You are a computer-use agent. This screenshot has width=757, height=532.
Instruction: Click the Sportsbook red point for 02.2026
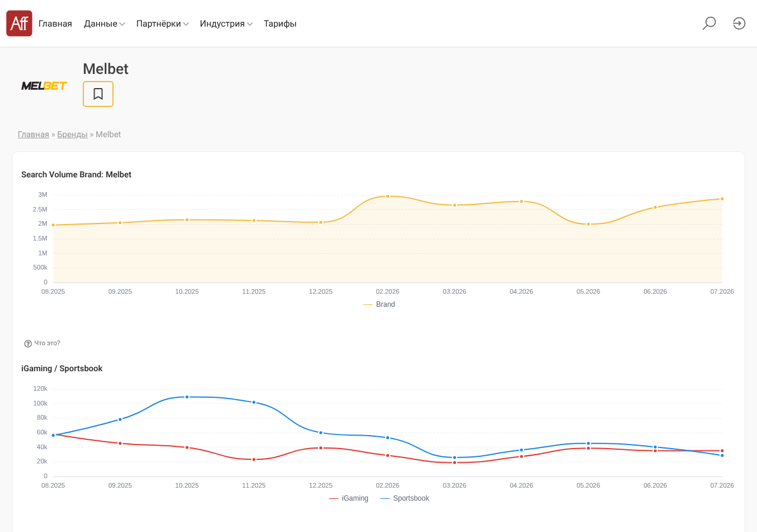[388, 455]
